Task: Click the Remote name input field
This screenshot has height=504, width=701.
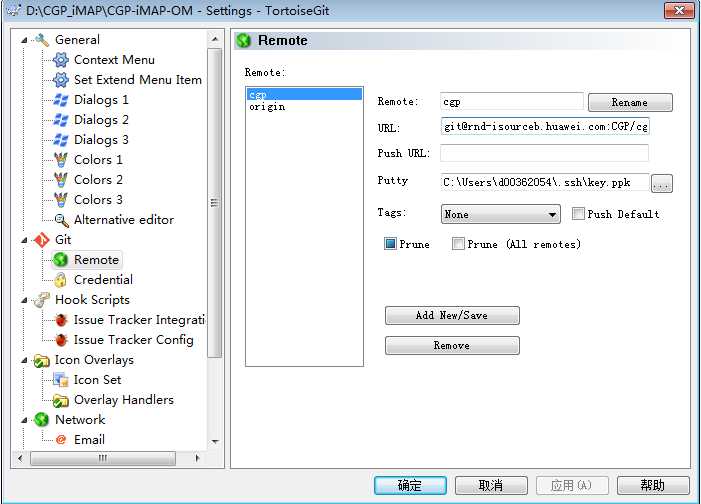Action: click(x=511, y=102)
